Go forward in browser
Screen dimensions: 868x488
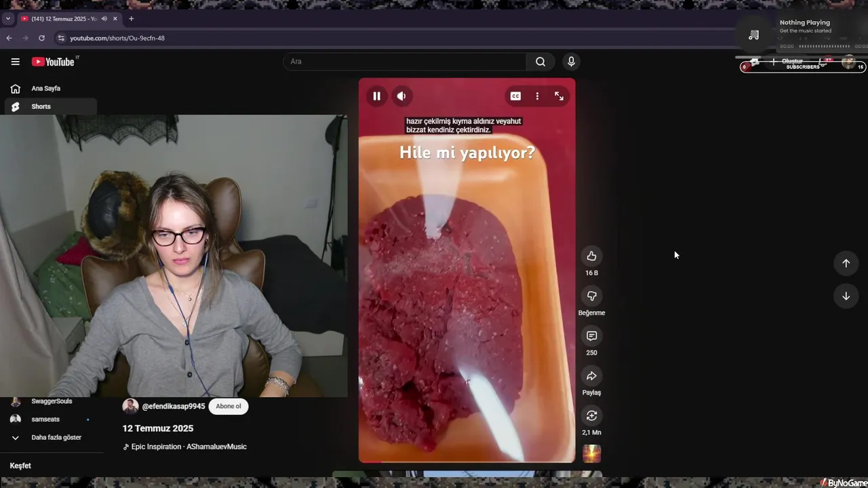25,38
